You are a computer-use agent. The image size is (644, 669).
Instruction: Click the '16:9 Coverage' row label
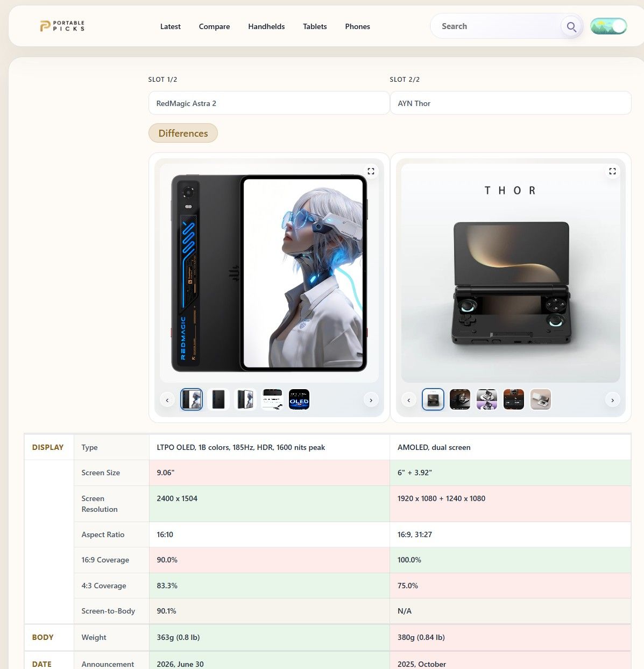[105, 560]
